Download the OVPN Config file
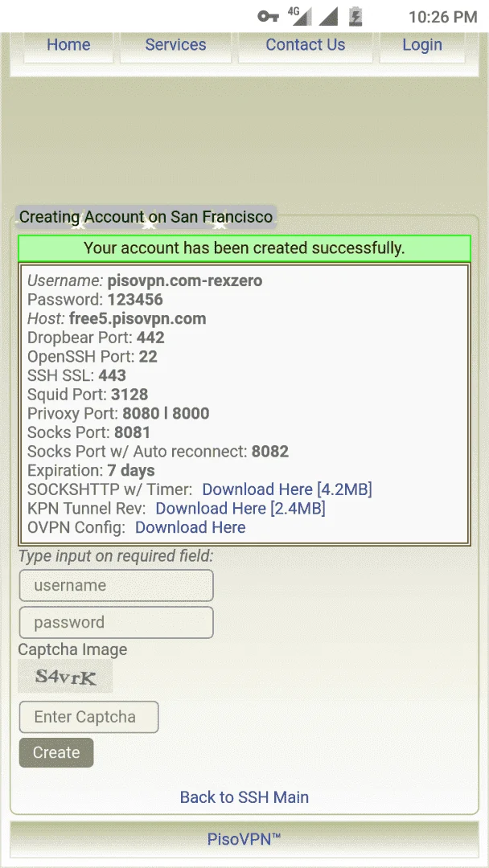The image size is (489, 868). point(190,527)
